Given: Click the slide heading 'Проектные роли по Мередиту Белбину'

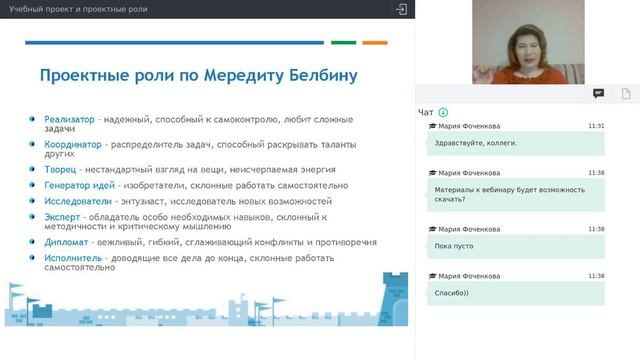Looking at the screenshot, I should pyautogui.click(x=199, y=76).
